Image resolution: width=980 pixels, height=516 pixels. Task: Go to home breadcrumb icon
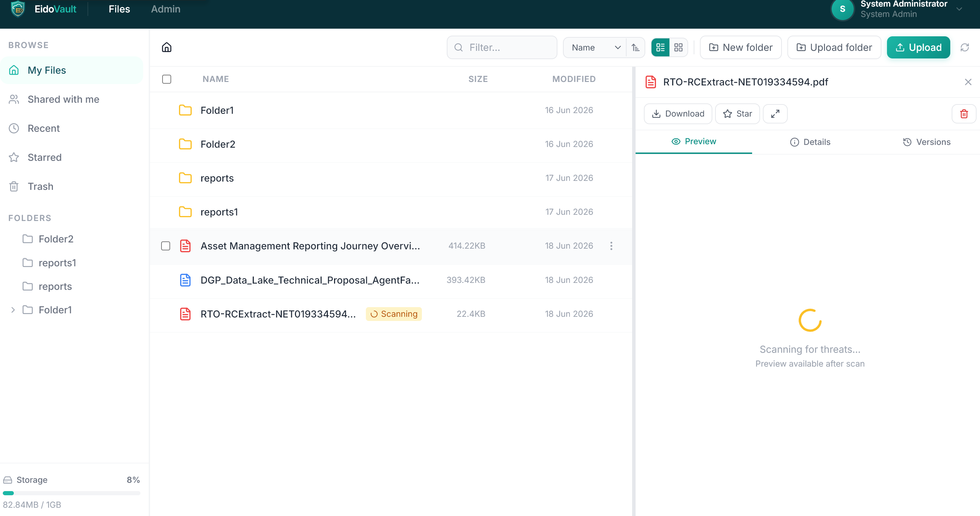167,47
